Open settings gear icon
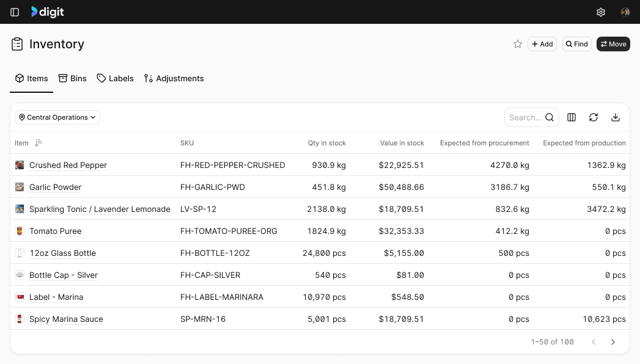The height and width of the screenshot is (364, 640). coord(600,12)
